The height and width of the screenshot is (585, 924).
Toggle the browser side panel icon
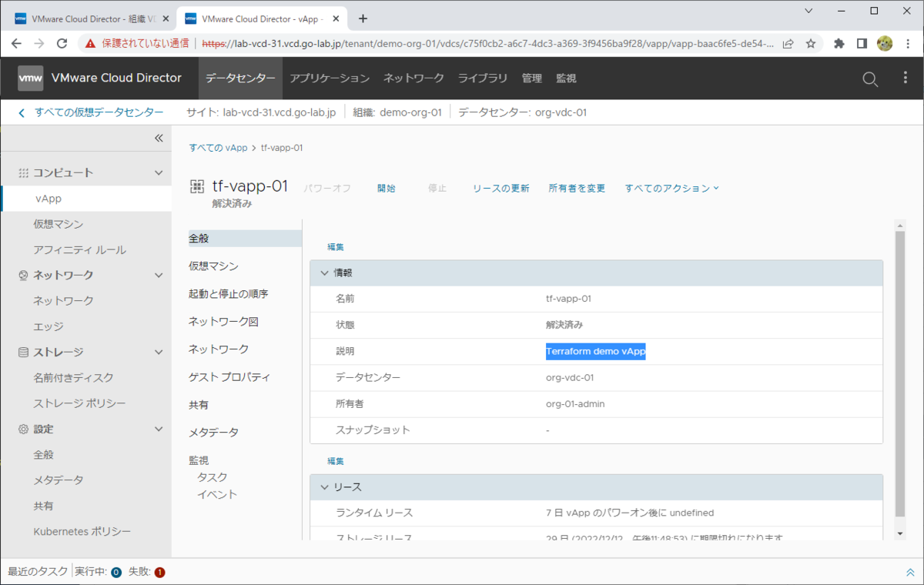(862, 44)
